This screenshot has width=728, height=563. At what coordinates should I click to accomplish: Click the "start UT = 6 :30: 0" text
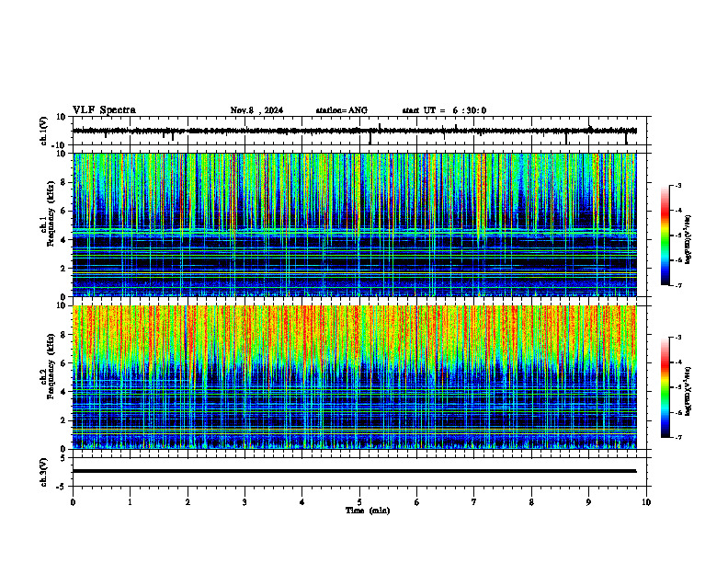coord(444,110)
